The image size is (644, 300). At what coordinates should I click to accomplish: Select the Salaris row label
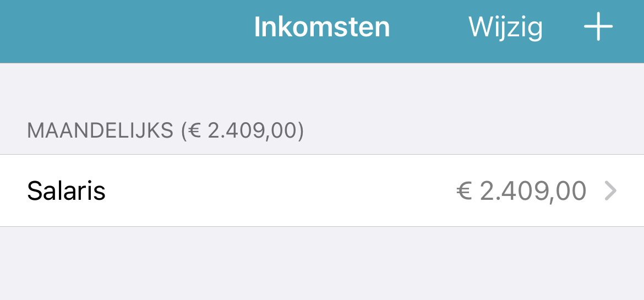pos(66,191)
